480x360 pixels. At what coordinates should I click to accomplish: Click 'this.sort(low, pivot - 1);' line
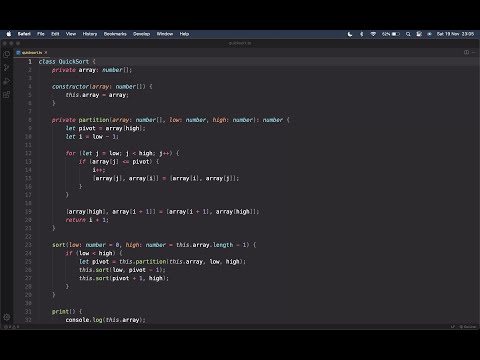click(122, 270)
